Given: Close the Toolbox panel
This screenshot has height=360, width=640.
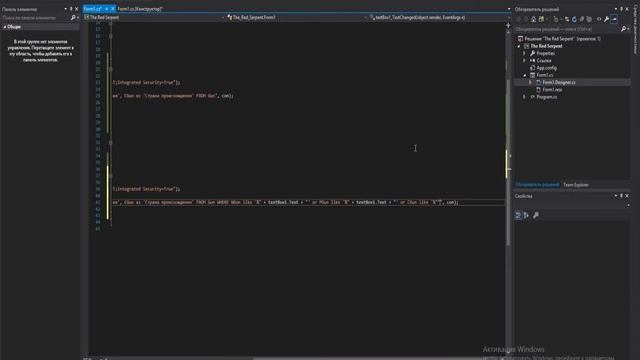Looking at the screenshot, I should pyautogui.click(x=76, y=9).
